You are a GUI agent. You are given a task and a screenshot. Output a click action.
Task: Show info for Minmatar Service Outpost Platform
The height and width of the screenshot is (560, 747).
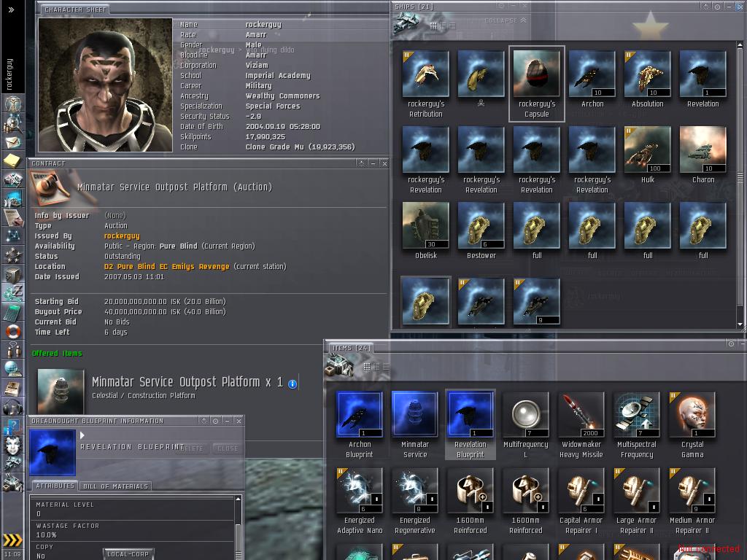293,384
